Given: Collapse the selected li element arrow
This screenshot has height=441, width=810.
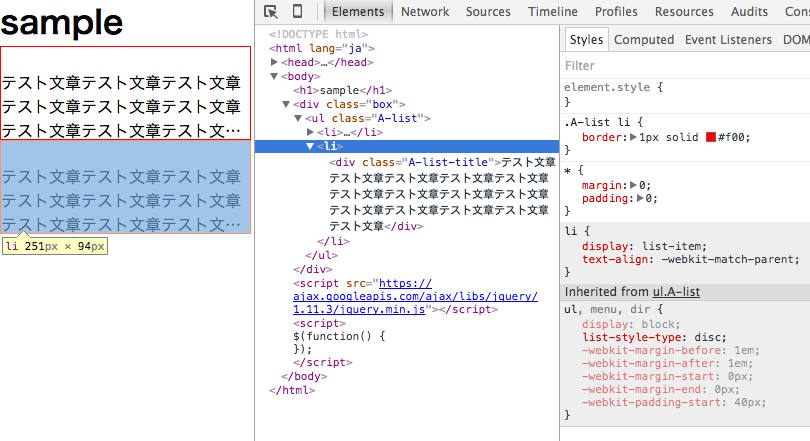Looking at the screenshot, I should click(x=310, y=146).
